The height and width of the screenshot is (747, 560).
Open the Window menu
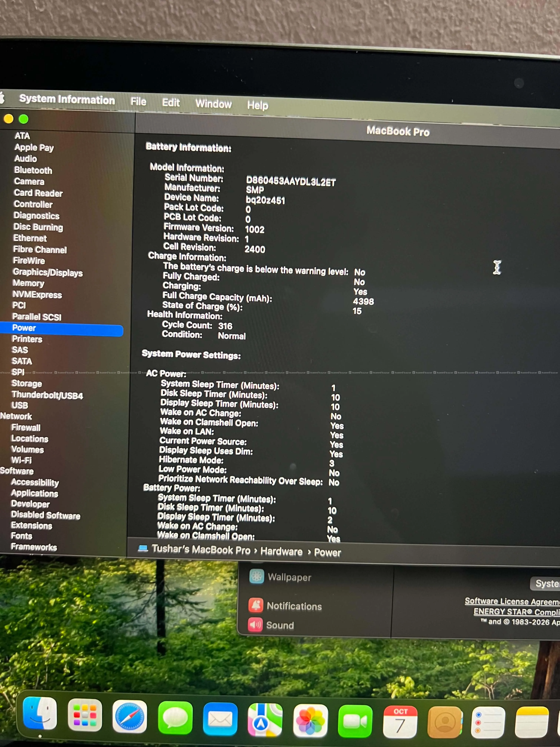(213, 104)
